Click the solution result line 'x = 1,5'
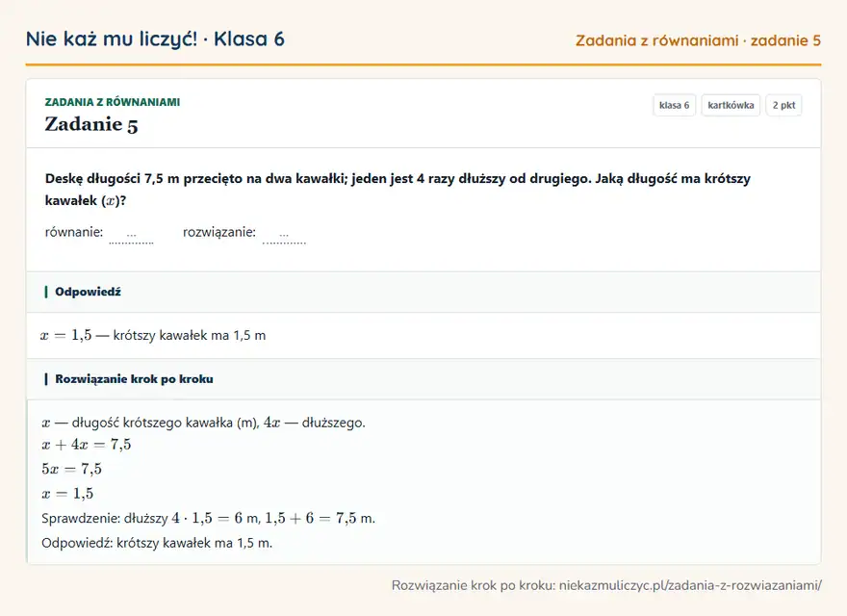Viewport: 847px width, 616px height. tap(67, 494)
